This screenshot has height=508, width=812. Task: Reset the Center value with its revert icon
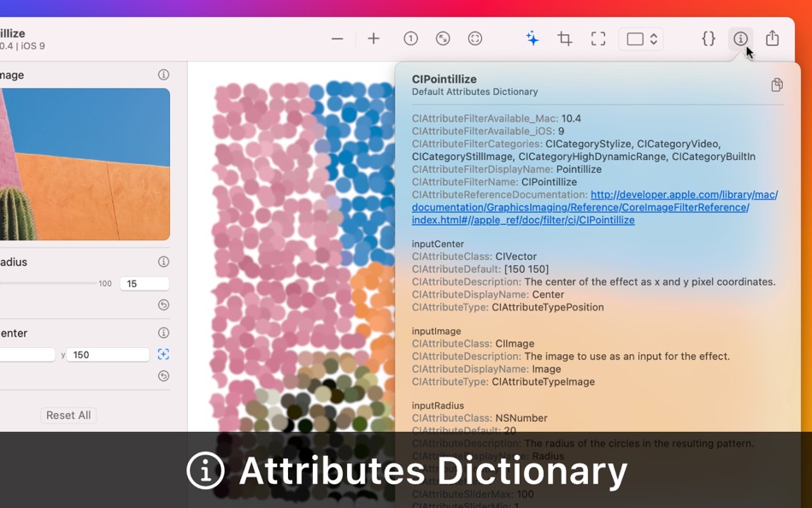[x=163, y=375]
